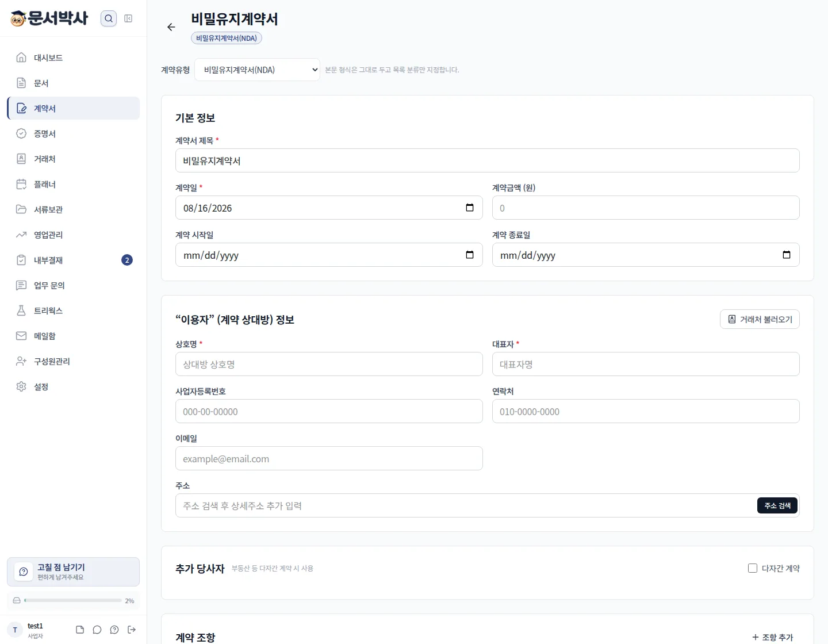This screenshot has width=828, height=644.
Task: Click the 조항 추가 button
Action: 772,637
